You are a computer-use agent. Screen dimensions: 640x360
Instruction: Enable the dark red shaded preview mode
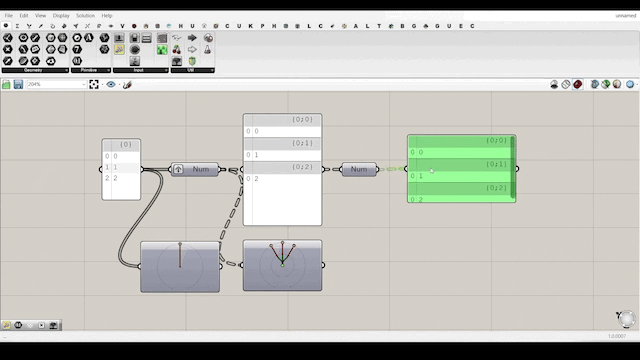(578, 84)
